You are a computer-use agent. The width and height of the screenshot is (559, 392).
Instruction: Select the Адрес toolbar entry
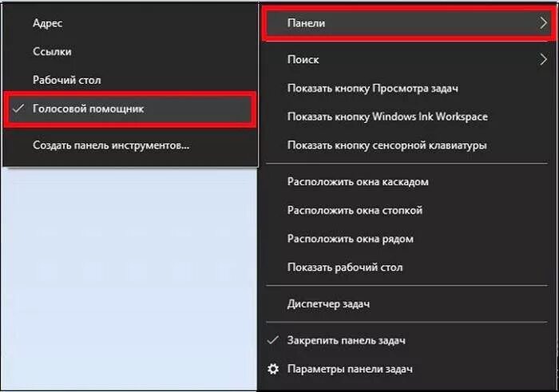click(x=129, y=23)
